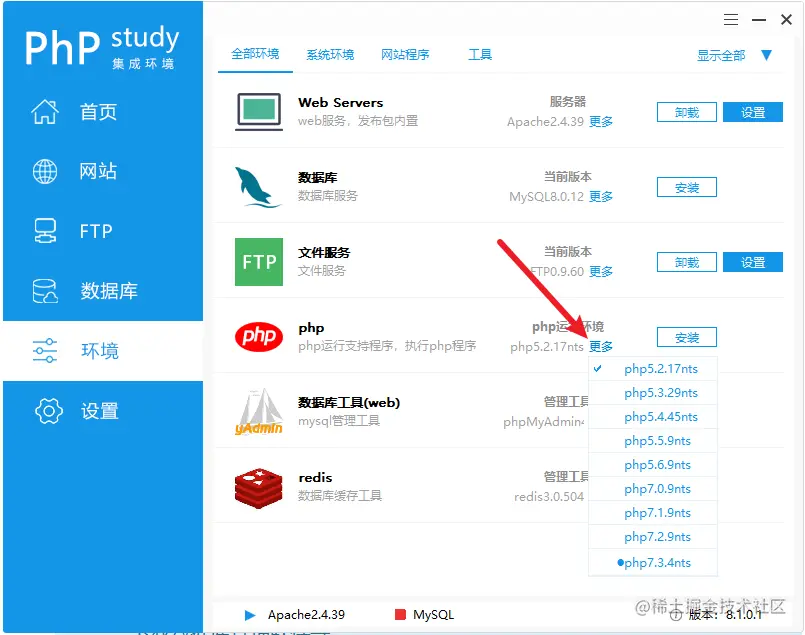Choose php5.2.17nts in version list
805x635 pixels.
tap(653, 369)
